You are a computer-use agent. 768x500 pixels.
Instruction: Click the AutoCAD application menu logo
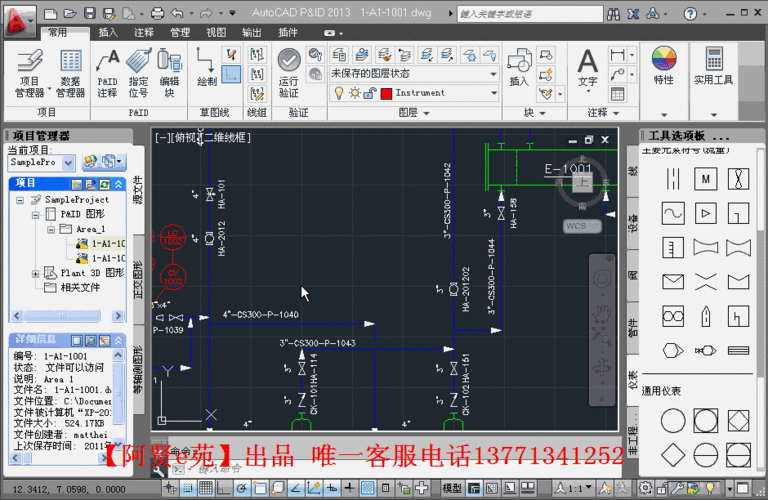[18, 22]
